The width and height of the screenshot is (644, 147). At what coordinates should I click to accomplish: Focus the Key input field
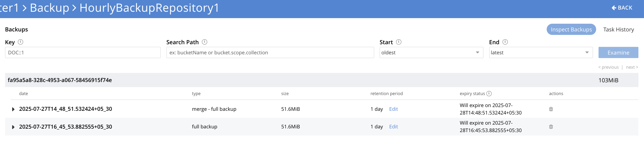pos(83,53)
